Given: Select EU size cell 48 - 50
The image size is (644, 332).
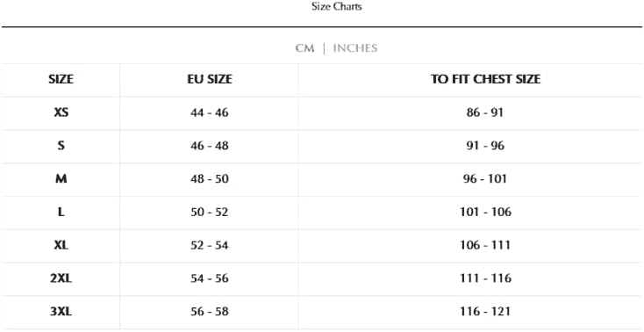Looking at the screenshot, I should tap(210, 179).
